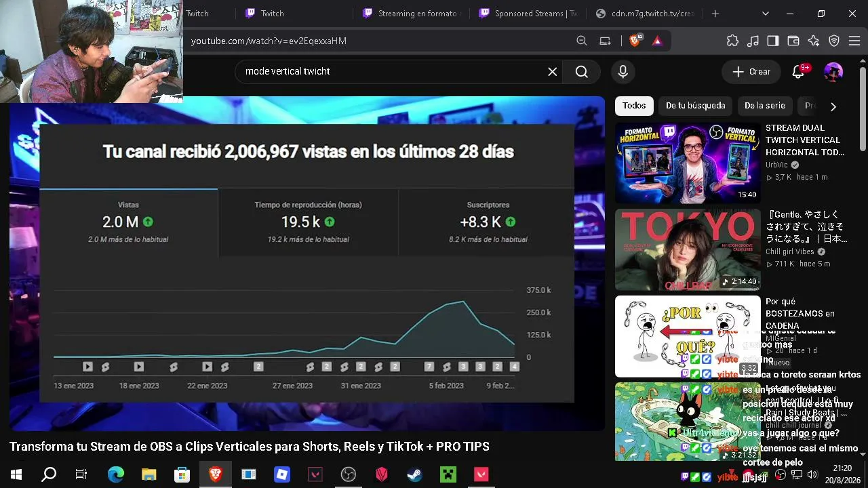Open the media control music note icon
The height and width of the screenshot is (488, 868).
(753, 41)
